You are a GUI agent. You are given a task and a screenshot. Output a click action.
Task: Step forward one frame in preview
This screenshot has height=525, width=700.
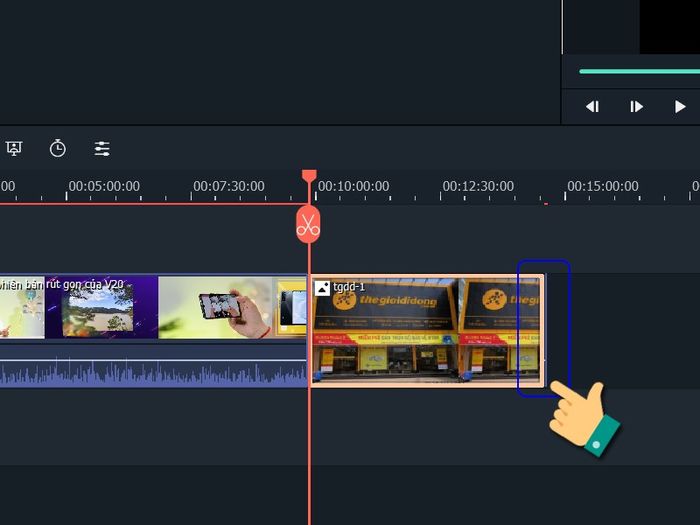636,107
